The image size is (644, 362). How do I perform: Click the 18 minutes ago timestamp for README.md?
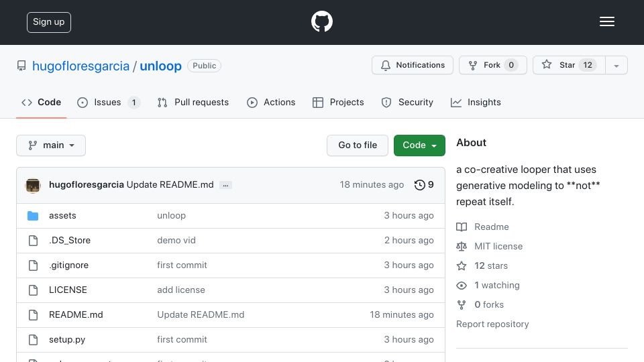point(402,315)
